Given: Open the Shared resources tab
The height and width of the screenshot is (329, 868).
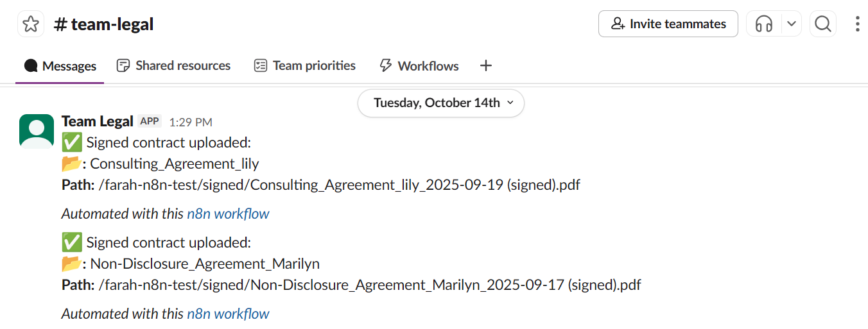Looking at the screenshot, I should coord(173,66).
